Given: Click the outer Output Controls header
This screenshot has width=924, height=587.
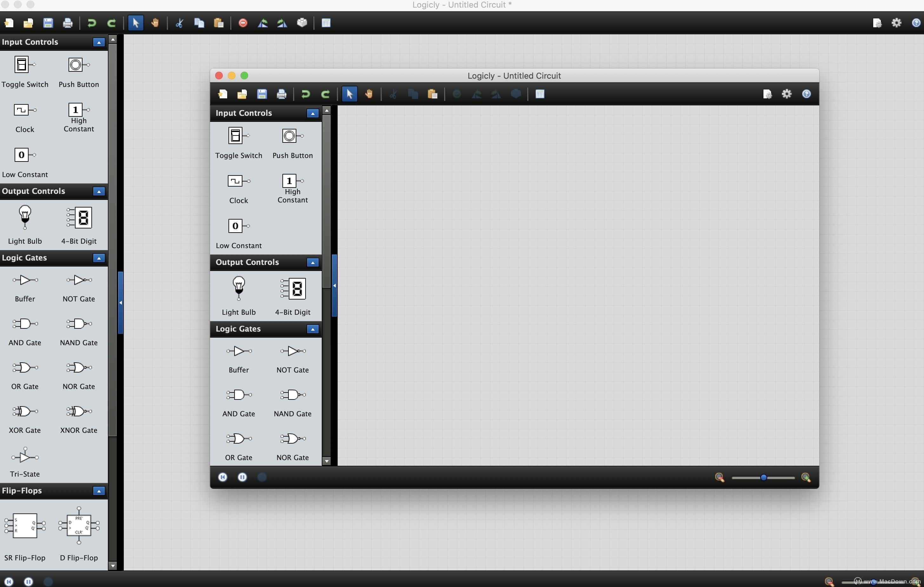Looking at the screenshot, I should 34,191.
